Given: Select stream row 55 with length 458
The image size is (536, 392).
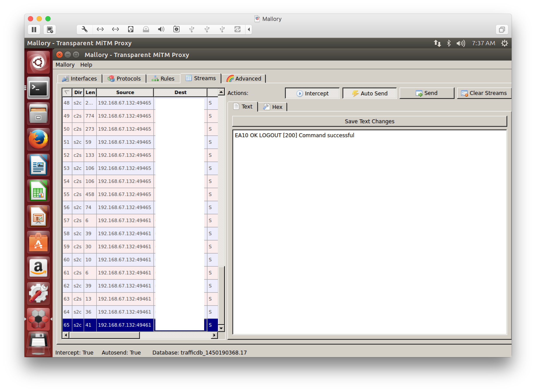Looking at the screenshot, I should [140, 194].
